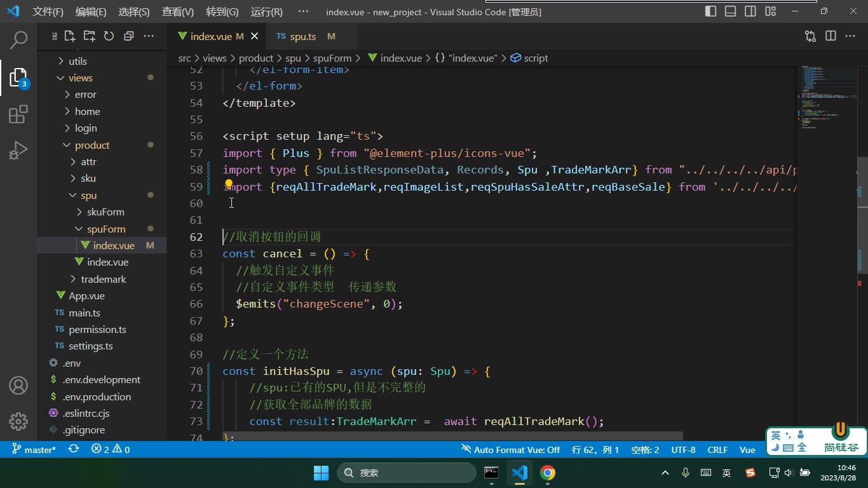Refresh the explorer file tree
The width and height of the screenshot is (868, 488).
(109, 36)
